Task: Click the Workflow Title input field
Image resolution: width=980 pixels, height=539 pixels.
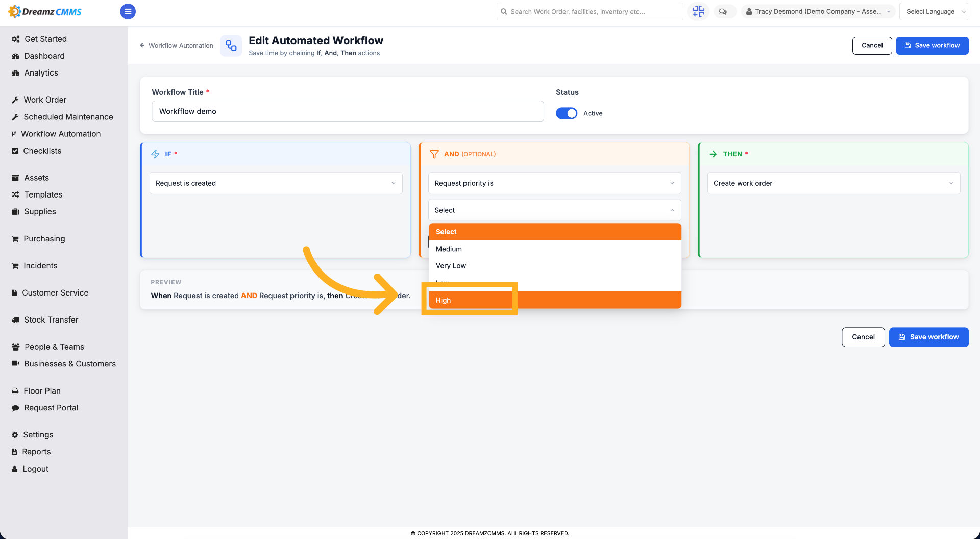Action: coord(348,111)
